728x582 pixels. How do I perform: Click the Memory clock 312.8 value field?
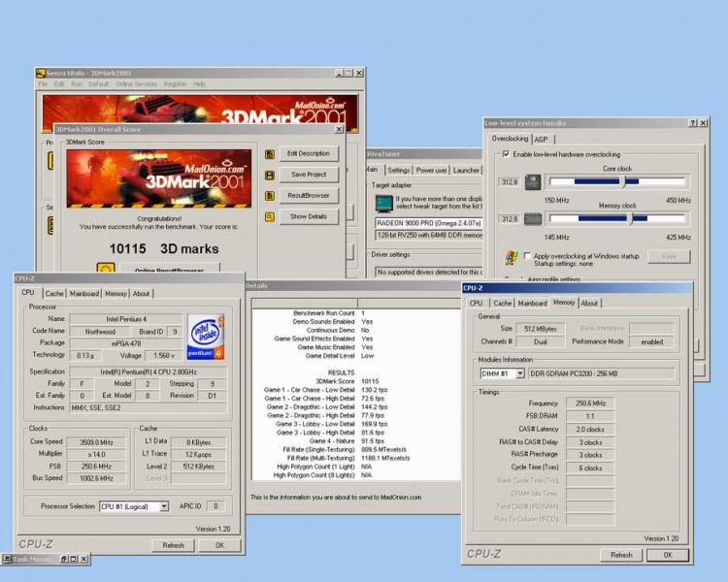point(510,218)
